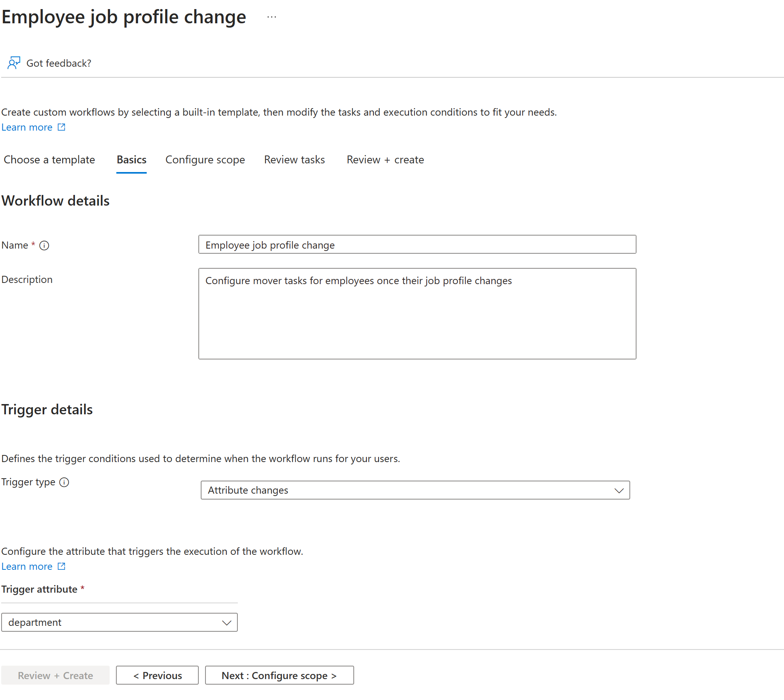Image resolution: width=784 pixels, height=700 pixels.
Task: Click the Description text area field
Action: (x=417, y=313)
